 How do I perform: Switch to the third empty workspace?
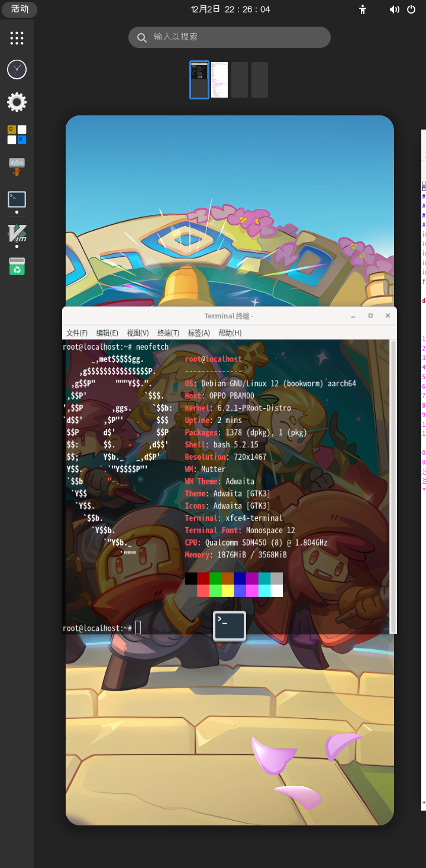[x=240, y=80]
